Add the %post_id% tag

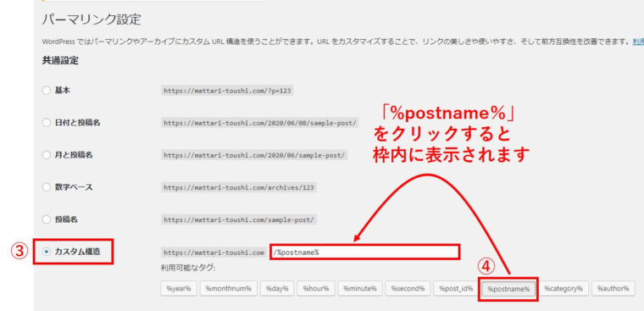(456, 288)
